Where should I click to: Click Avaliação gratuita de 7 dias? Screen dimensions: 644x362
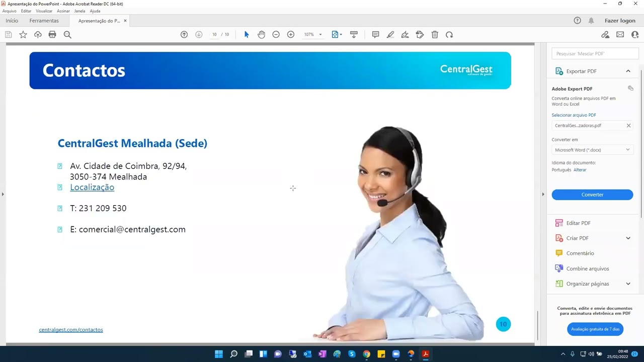coord(595,329)
